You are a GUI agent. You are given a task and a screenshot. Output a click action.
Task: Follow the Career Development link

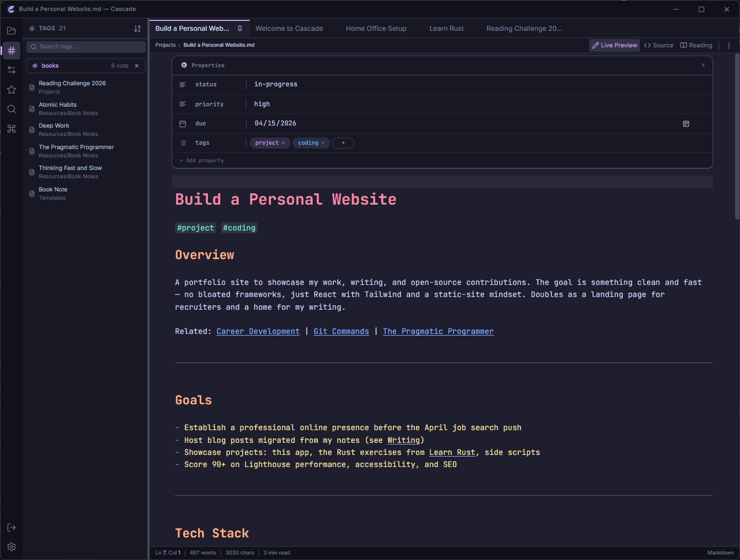pyautogui.click(x=257, y=331)
